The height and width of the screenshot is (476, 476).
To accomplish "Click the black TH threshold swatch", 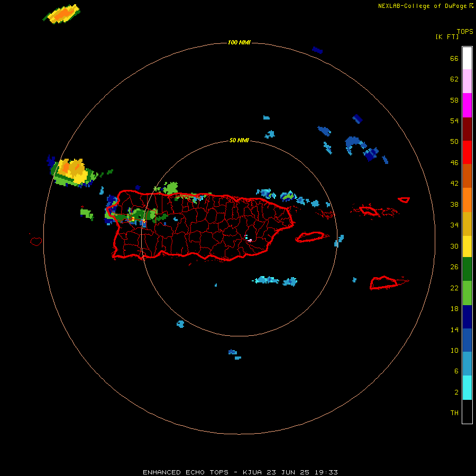I will click(467, 411).
